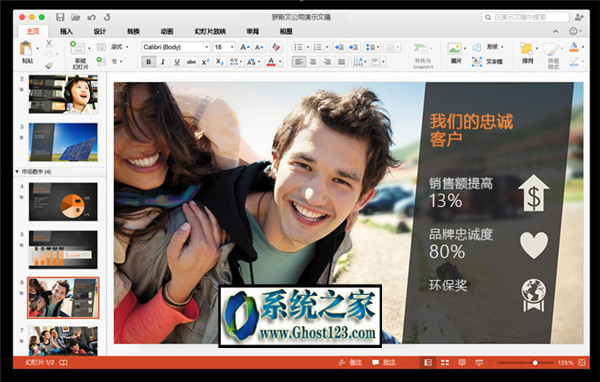Toggle Underline formatting

[x=177, y=62]
